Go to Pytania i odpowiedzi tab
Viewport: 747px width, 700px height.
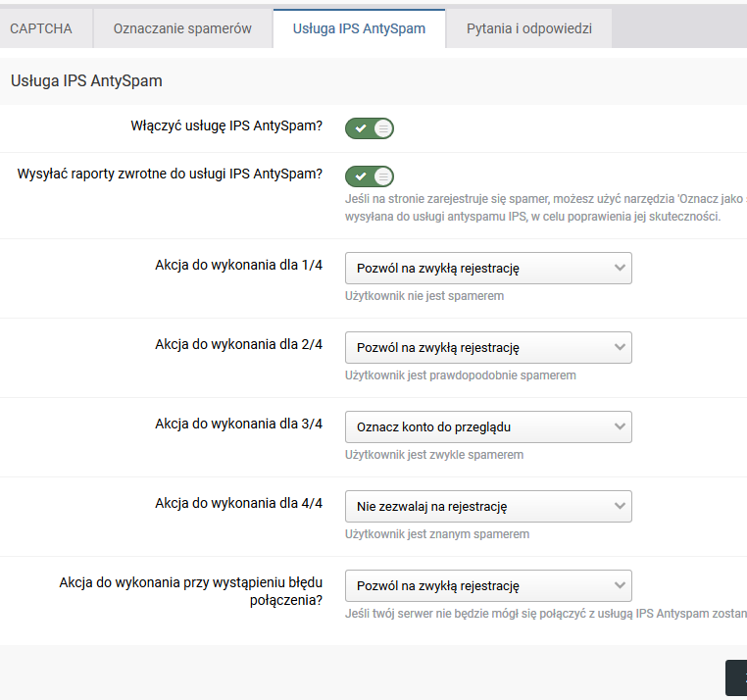click(528, 28)
